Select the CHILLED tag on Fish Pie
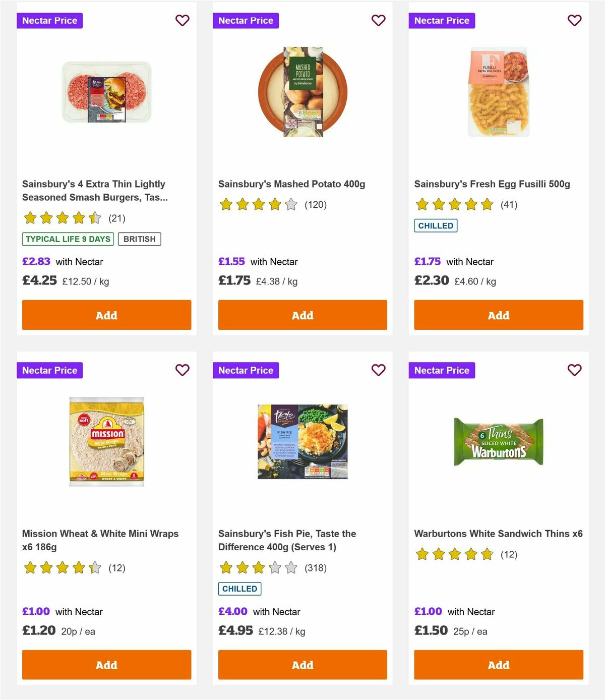Viewport: 605px width, 700px height. coord(239,589)
